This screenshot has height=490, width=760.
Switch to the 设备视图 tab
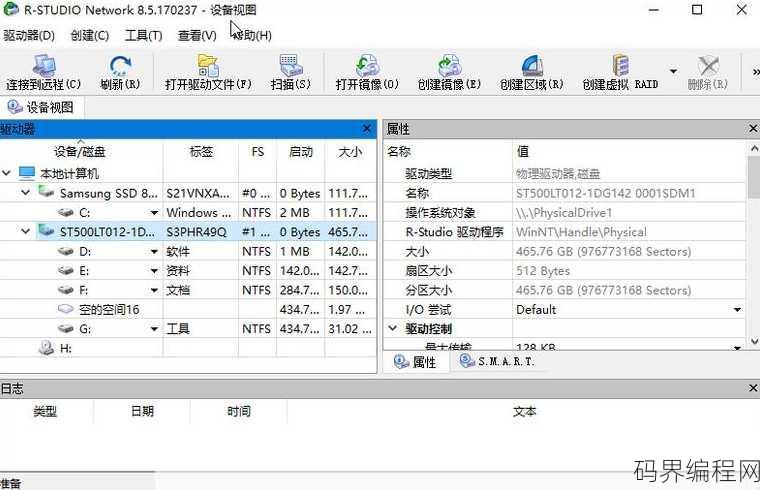coord(42,107)
